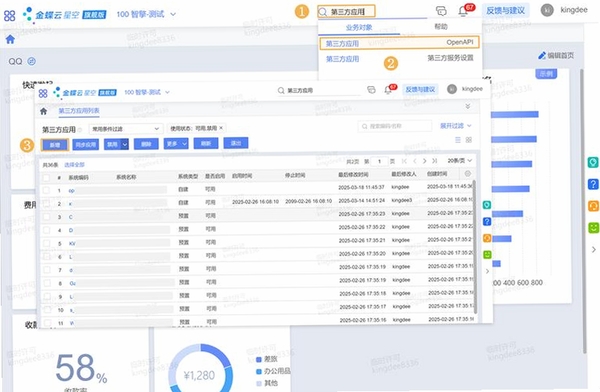Viewport: 600px width, 392px height.
Task: Click the 同步应用 button
Action: coord(86,145)
